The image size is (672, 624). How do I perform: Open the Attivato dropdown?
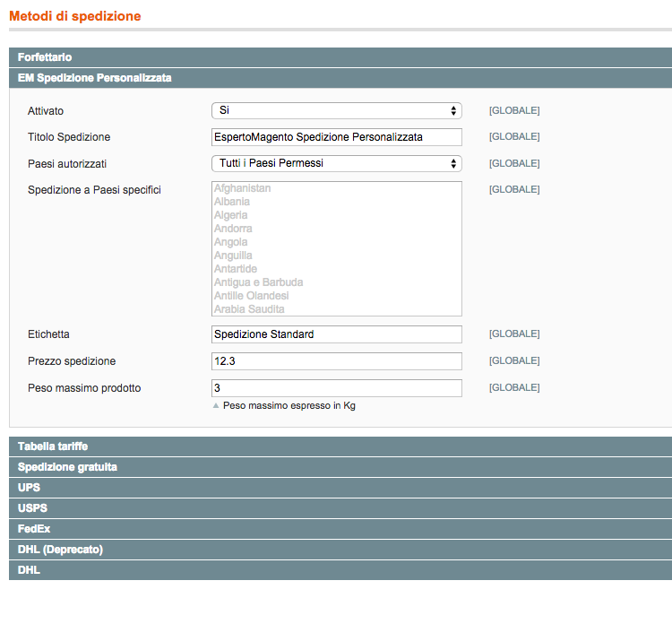pos(336,110)
